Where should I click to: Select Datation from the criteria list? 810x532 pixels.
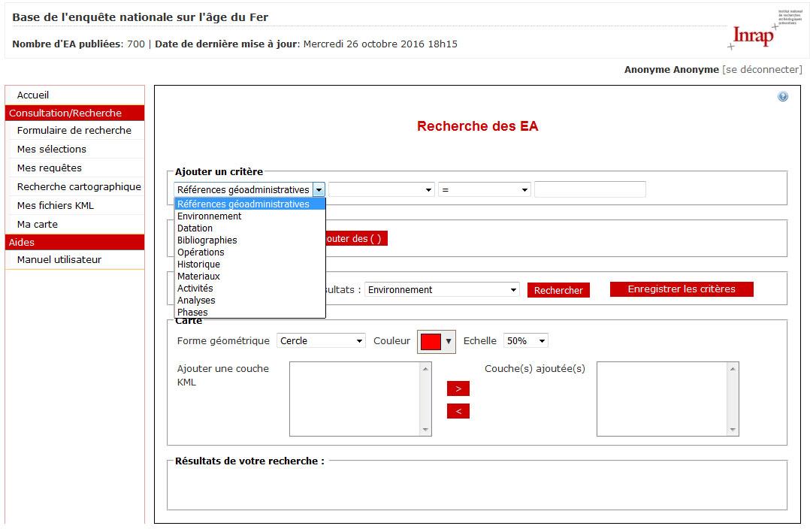point(195,228)
